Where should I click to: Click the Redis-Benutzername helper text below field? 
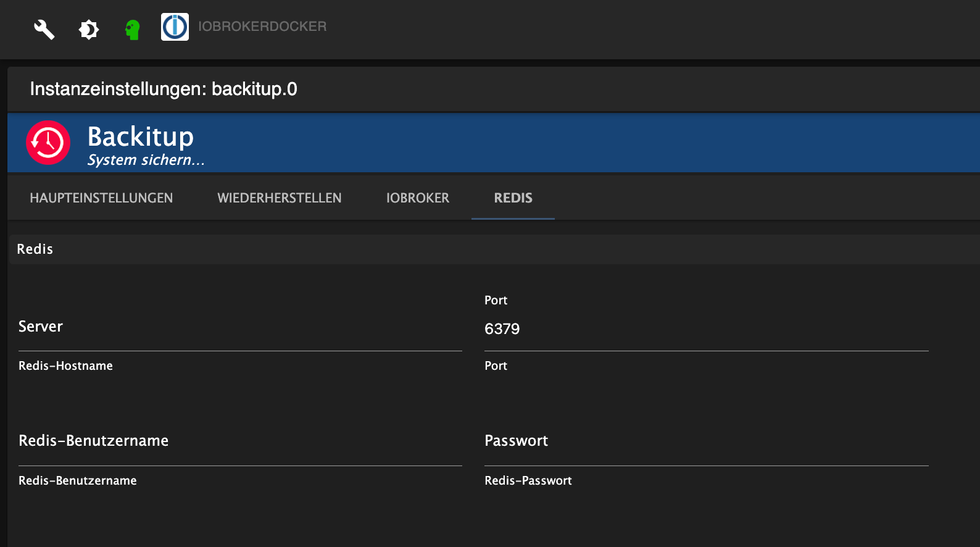click(x=78, y=480)
